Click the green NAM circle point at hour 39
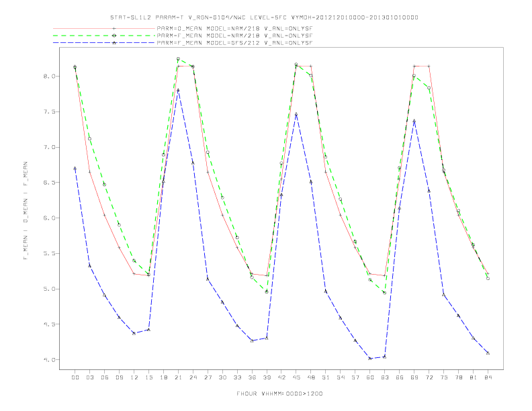 [267, 291]
